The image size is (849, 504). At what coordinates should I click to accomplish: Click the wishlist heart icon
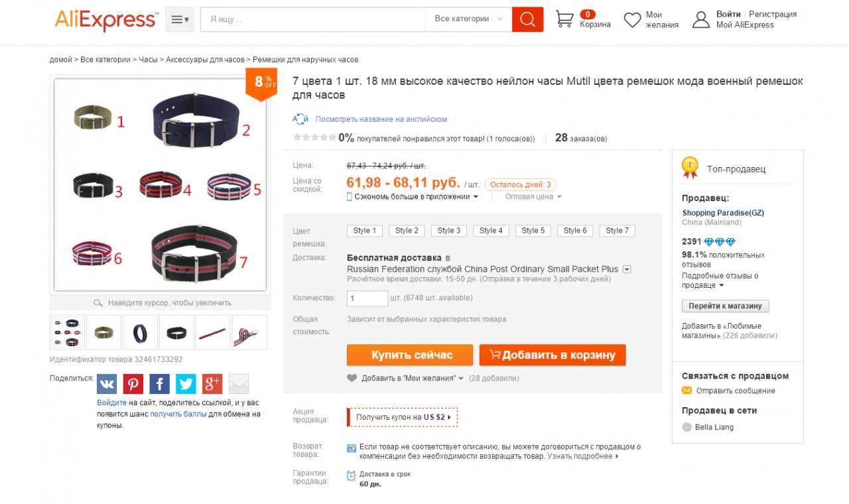coord(633,20)
